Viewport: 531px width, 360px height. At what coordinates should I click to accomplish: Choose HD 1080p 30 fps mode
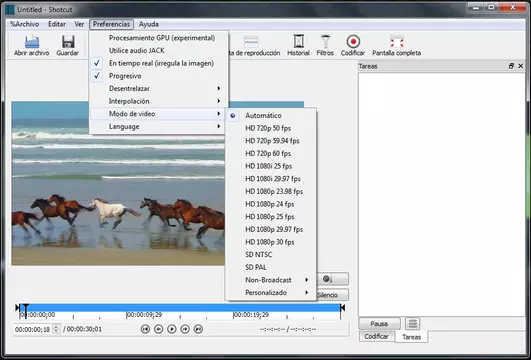pos(271,242)
